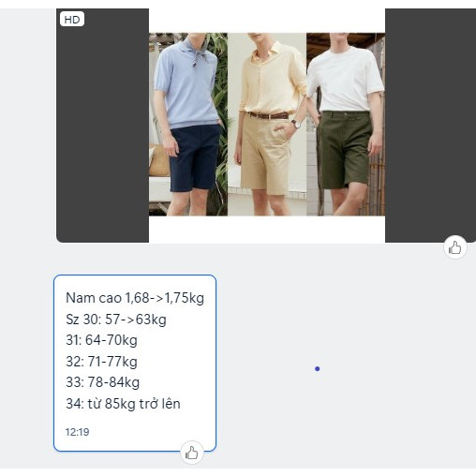Click the '32: 71-77kg' size line

point(101,362)
